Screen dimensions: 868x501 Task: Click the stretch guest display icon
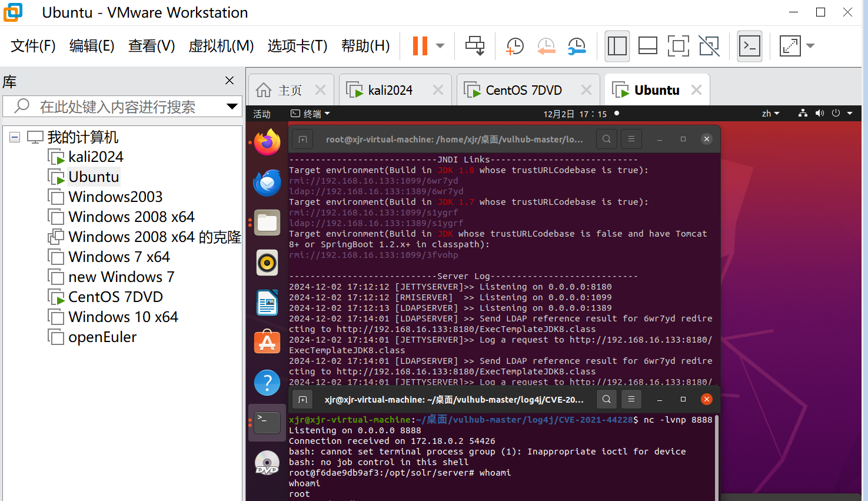tap(790, 46)
